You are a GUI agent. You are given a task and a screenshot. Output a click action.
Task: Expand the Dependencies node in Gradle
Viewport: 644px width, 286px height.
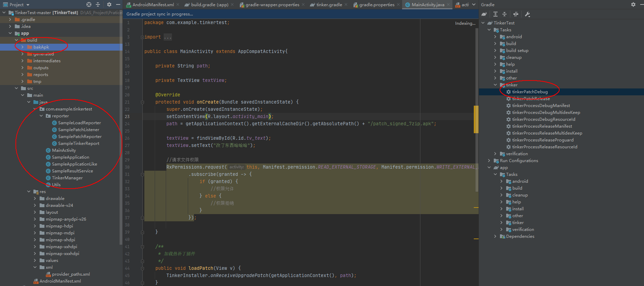(x=495, y=236)
